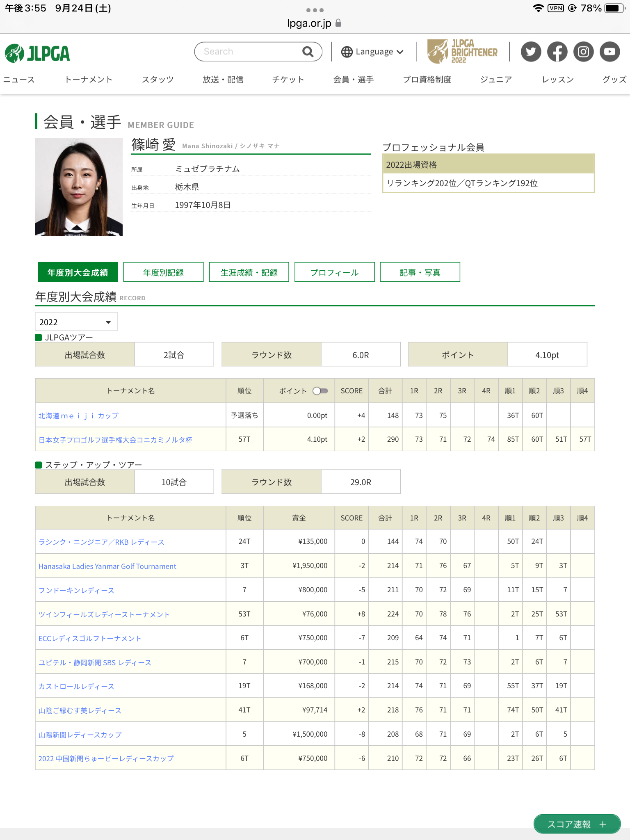Open JLPGA Instagram page icon
Screen dimensions: 630x840
click(583, 52)
